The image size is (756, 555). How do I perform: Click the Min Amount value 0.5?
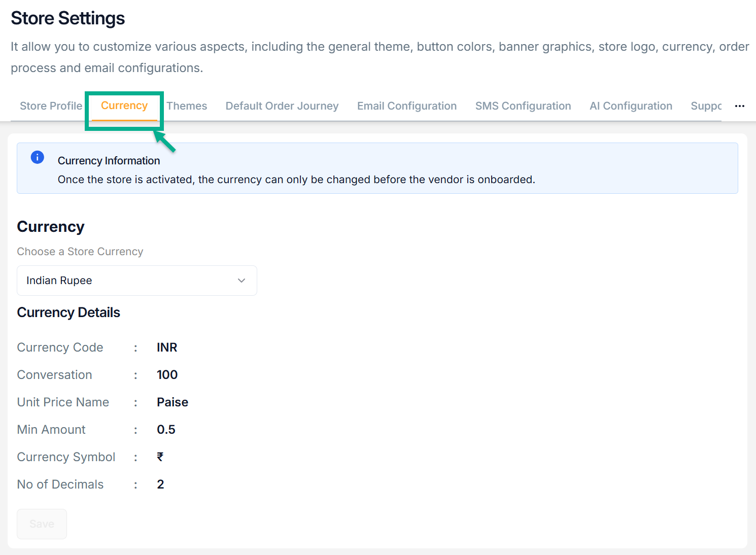pos(166,430)
